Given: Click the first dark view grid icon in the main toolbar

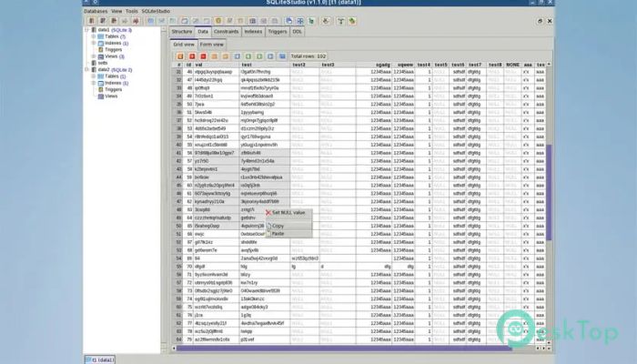Looking at the screenshot, I should click(252, 21).
